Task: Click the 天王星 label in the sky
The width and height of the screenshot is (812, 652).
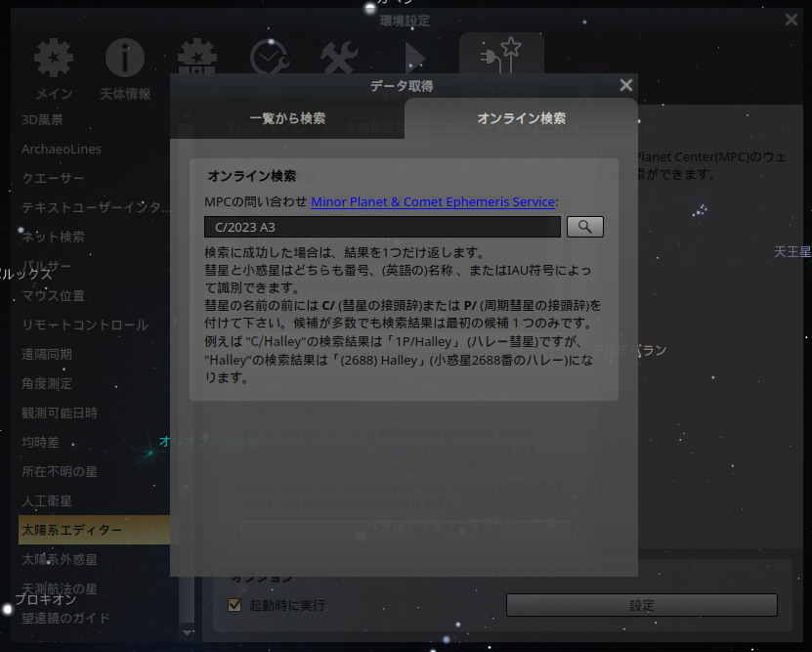Action: (x=792, y=252)
